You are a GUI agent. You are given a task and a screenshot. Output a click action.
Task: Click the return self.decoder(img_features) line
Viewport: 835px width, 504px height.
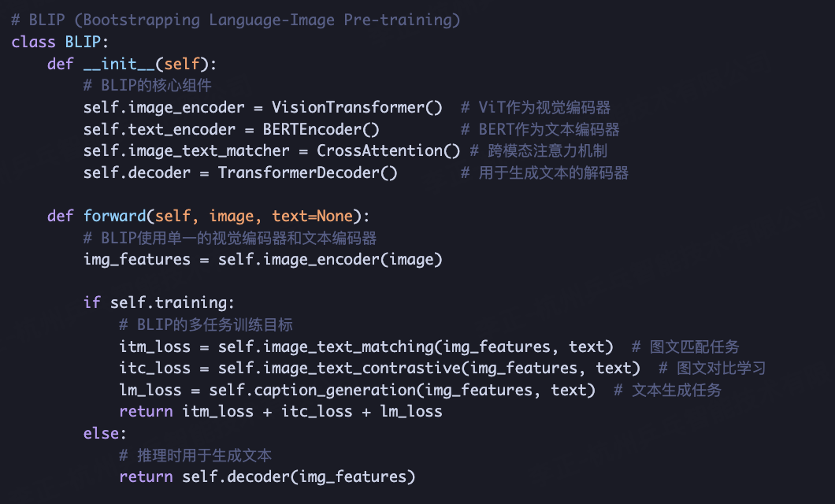coord(267,477)
